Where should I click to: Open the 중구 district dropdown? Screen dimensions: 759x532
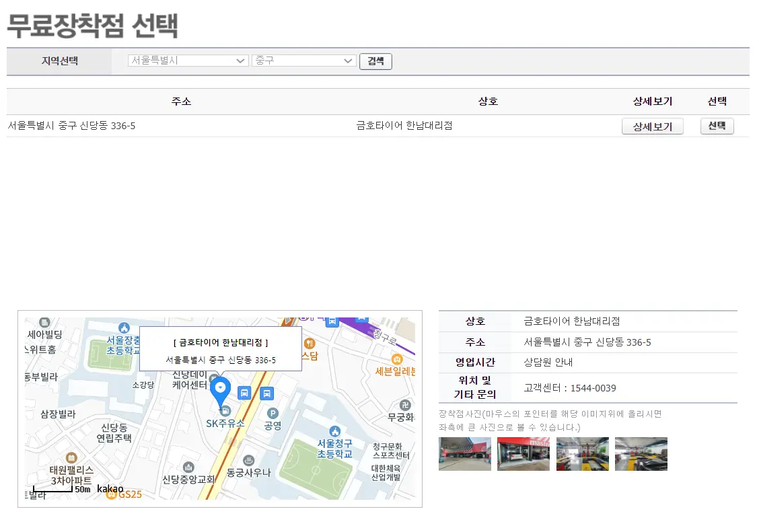pos(303,61)
